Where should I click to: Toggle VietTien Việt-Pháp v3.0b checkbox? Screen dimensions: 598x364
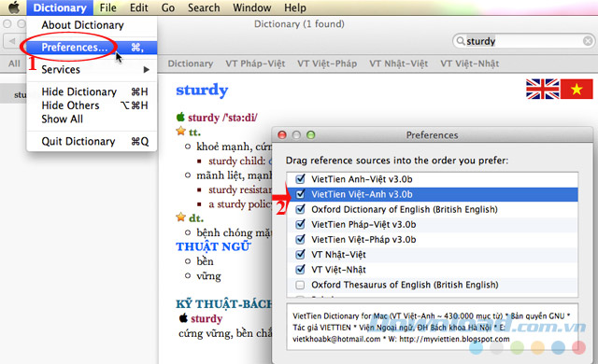(301, 239)
